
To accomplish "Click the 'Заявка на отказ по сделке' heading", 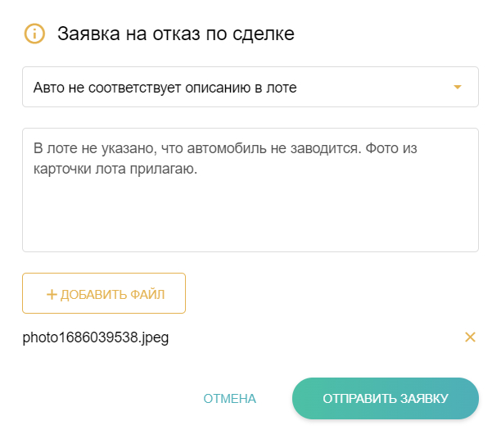I will pyautogui.click(x=175, y=34).
